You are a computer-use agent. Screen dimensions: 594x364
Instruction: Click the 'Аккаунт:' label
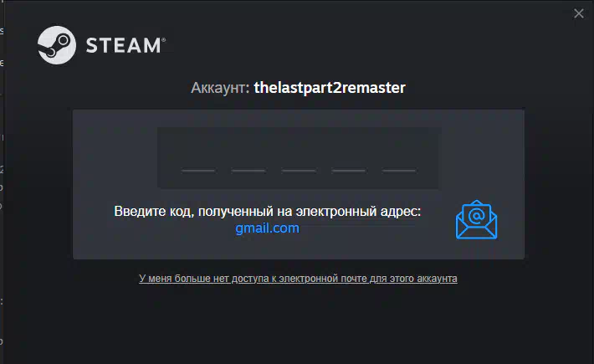(x=220, y=88)
